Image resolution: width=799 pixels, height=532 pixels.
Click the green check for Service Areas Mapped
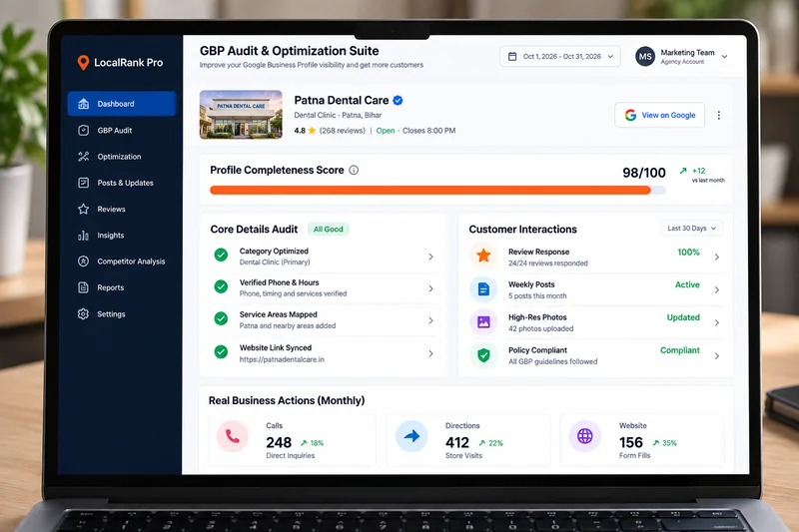221,318
